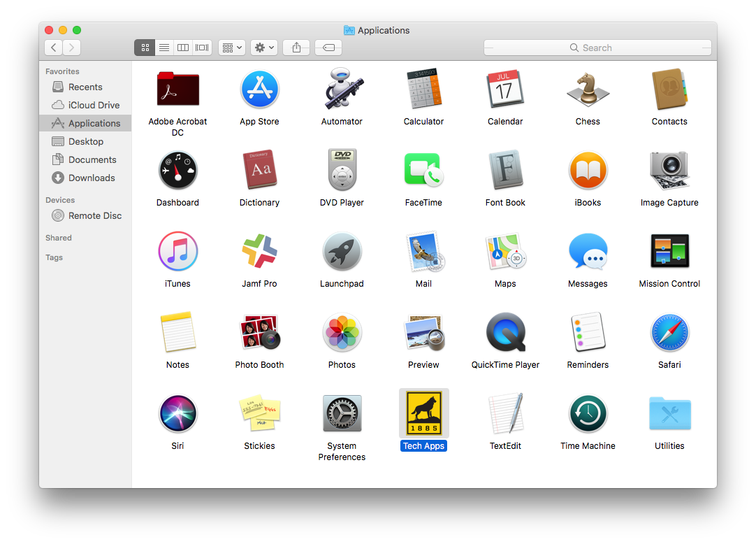Click the TextEdit app icon

pyautogui.click(x=506, y=414)
